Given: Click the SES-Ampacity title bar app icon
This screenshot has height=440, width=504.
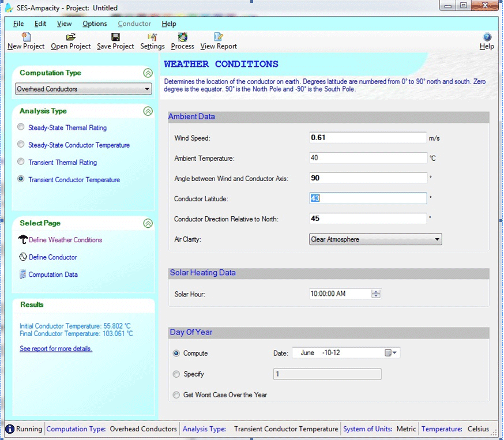Looking at the screenshot, I should tap(9, 7).
